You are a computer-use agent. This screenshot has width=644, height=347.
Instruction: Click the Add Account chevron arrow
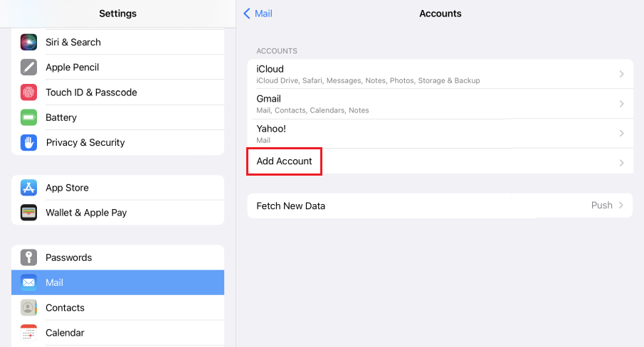(x=621, y=163)
